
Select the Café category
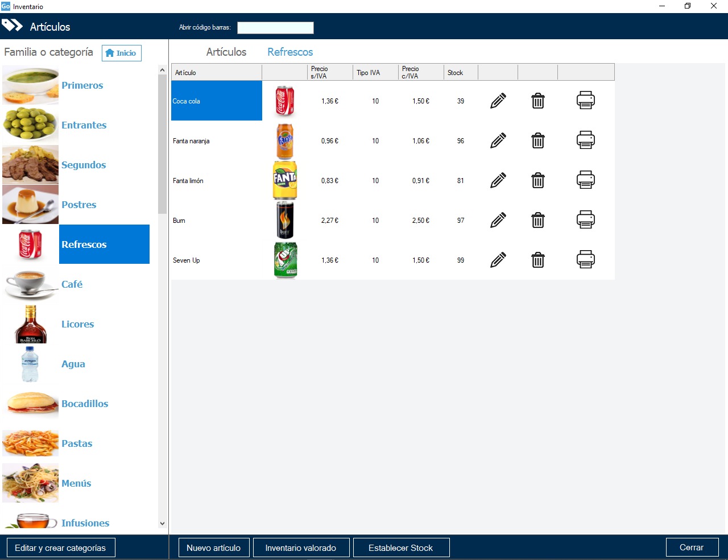point(72,284)
